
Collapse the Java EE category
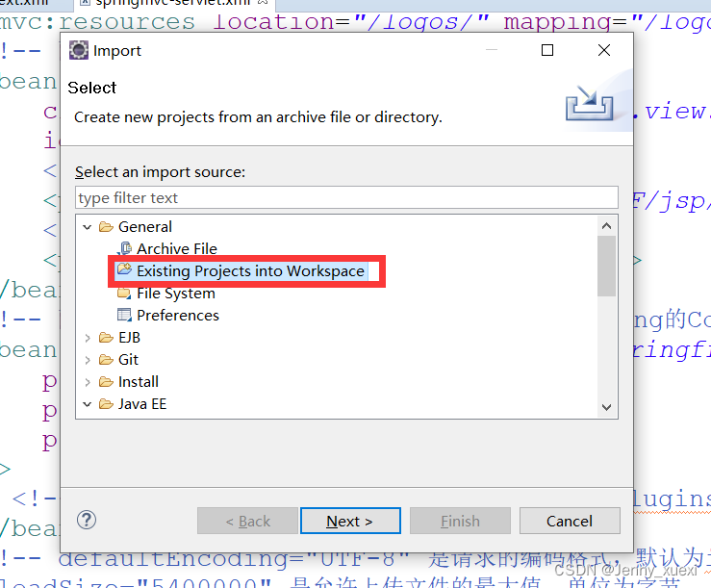tap(88, 404)
